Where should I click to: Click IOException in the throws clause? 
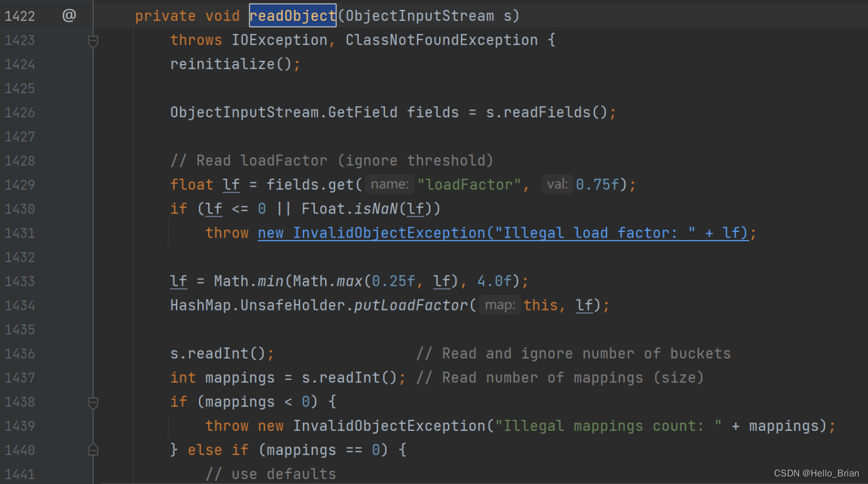coord(279,40)
